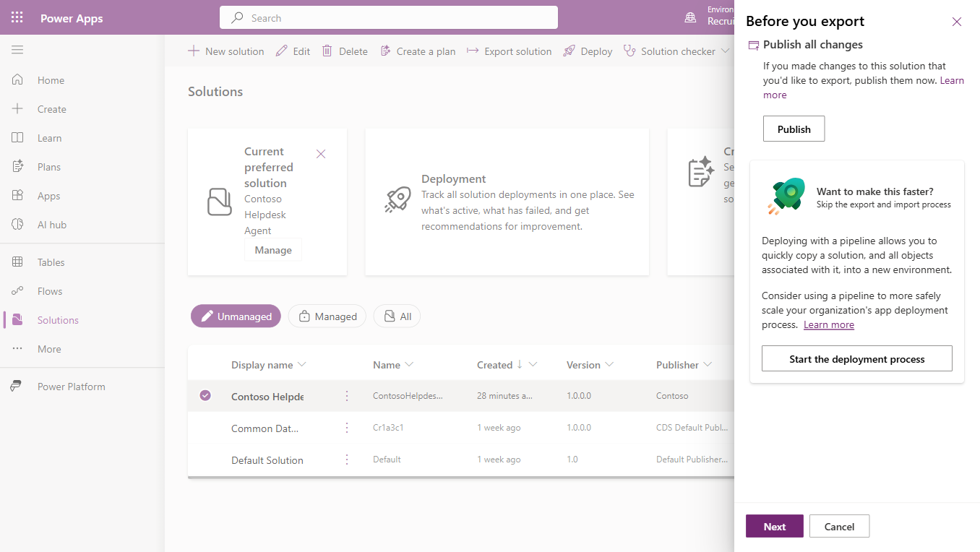Click Export solution in command bar

click(x=509, y=51)
